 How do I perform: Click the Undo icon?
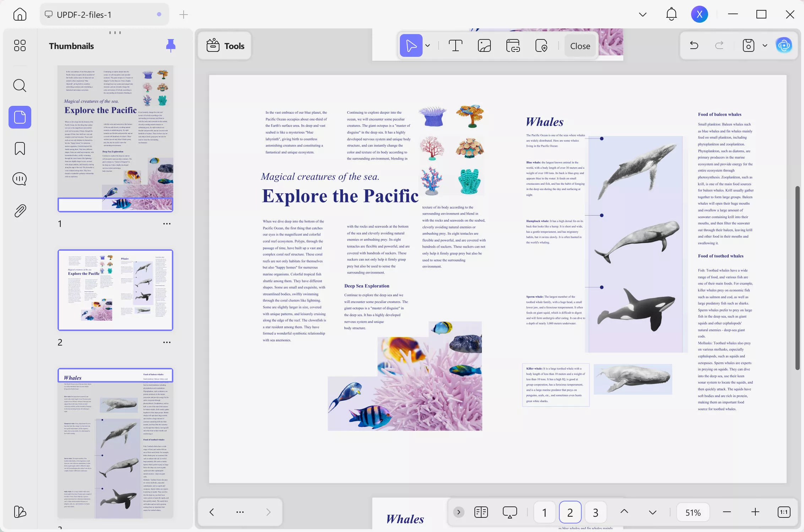tap(694, 45)
